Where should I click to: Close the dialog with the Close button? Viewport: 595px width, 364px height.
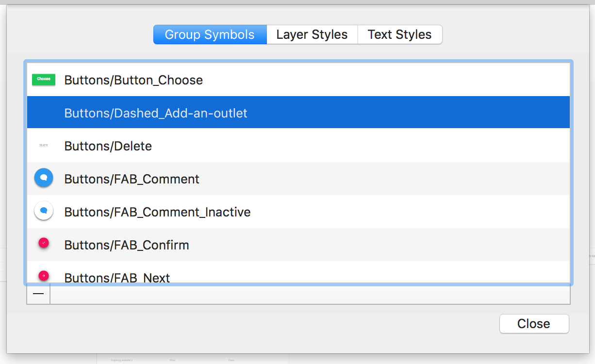533,324
